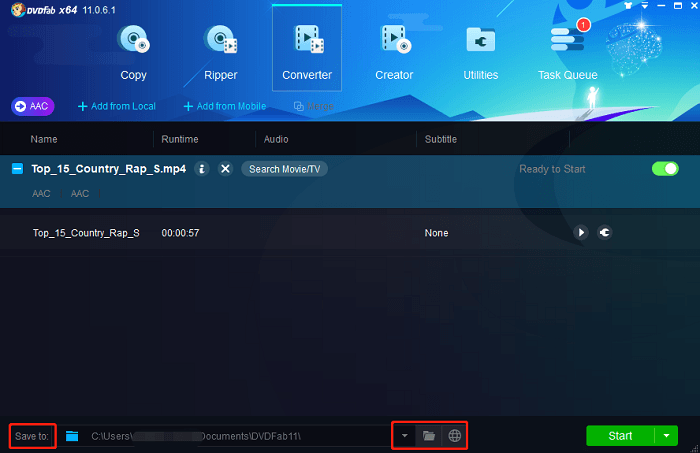
Task: Click the Audio column header
Action: (276, 139)
